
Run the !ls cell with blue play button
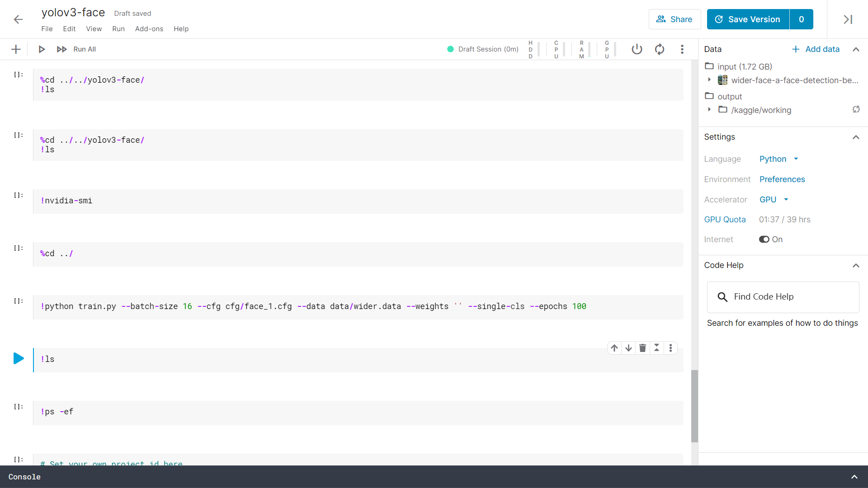(19, 359)
